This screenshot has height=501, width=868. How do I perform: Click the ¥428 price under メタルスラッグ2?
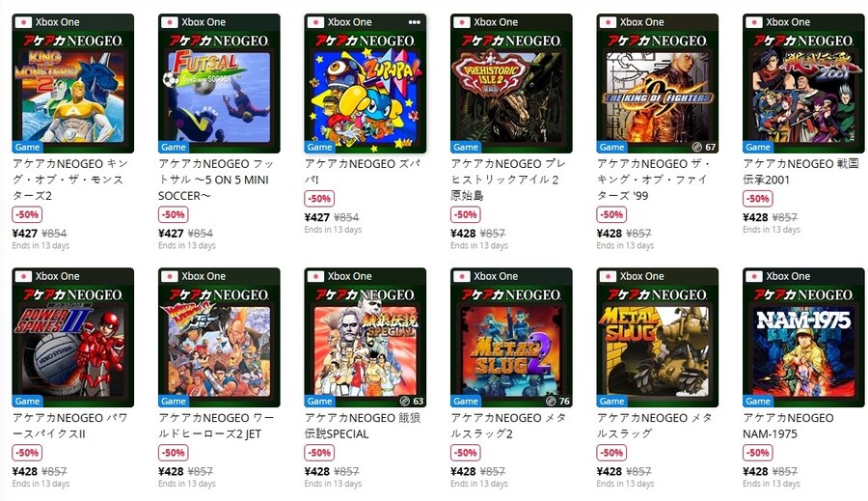(463, 472)
